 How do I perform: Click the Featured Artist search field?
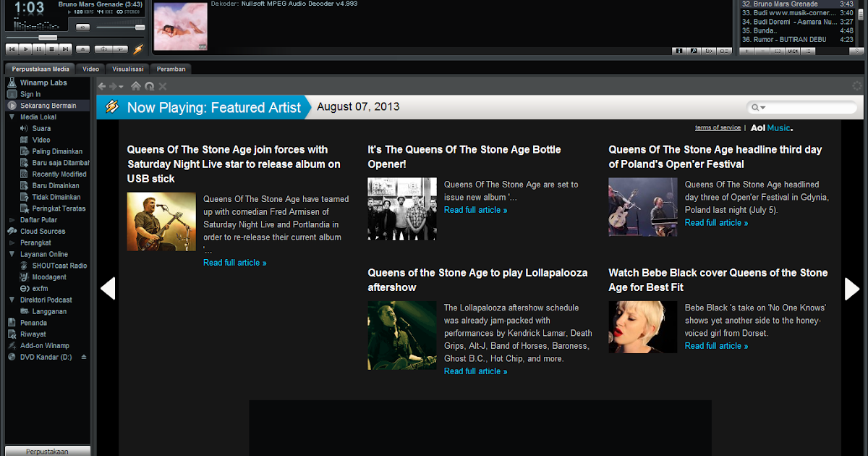802,108
